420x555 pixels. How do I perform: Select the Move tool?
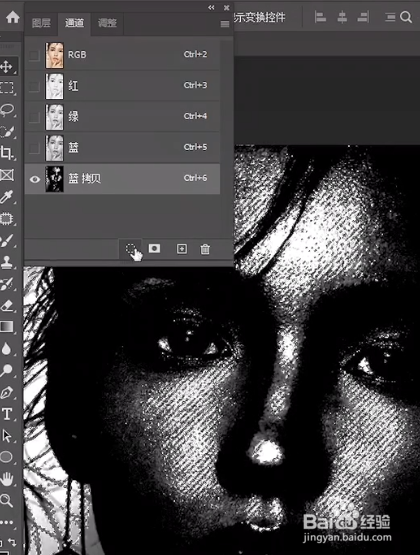pos(6,66)
